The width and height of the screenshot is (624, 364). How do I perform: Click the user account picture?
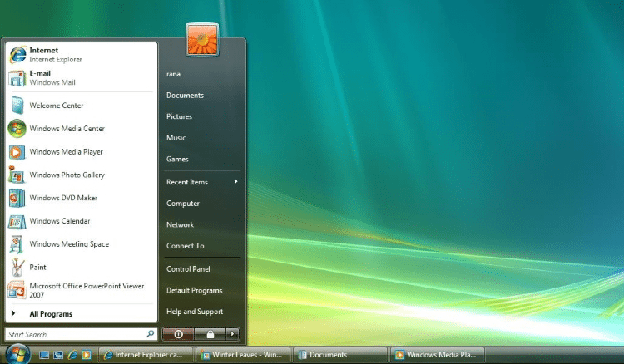tap(202, 40)
